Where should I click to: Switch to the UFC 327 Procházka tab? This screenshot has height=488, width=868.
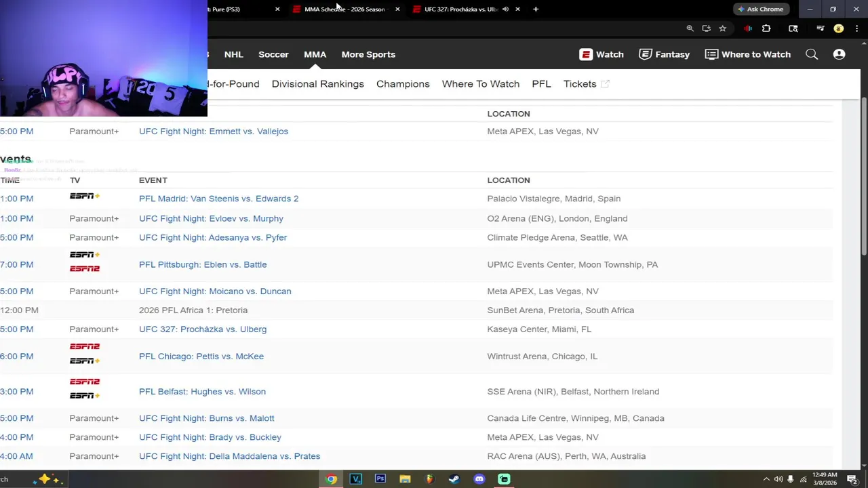click(x=461, y=9)
